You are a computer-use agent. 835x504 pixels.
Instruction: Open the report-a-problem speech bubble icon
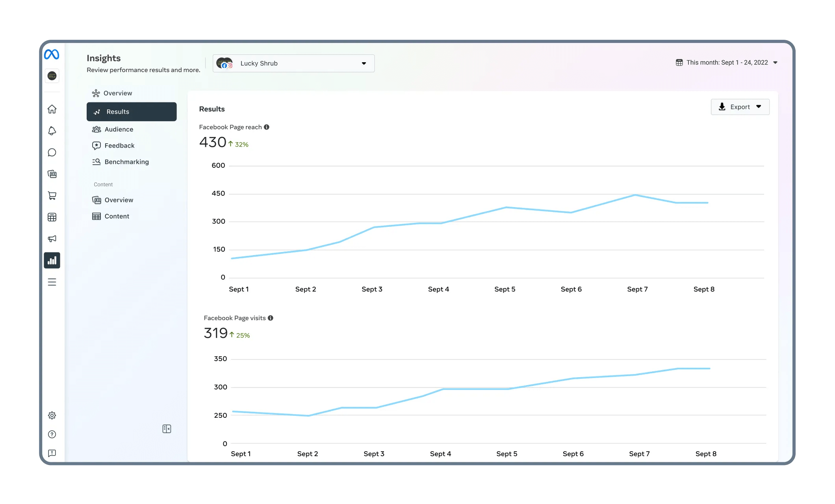click(52, 454)
